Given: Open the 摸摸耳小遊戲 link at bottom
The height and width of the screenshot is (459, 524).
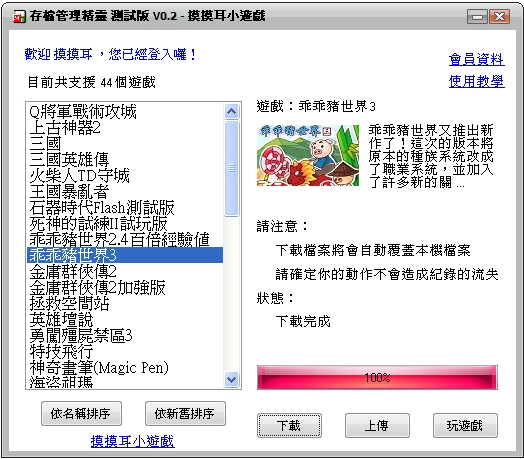Looking at the screenshot, I should (133, 441).
